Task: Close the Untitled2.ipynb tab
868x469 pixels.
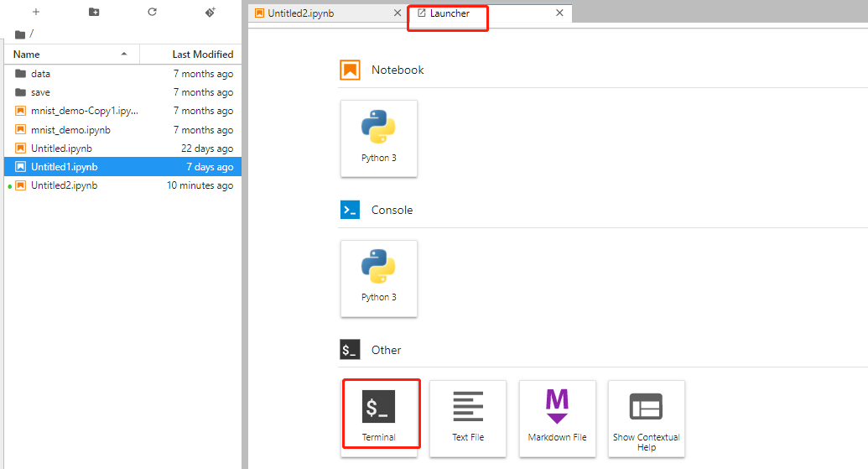Action: (398, 13)
